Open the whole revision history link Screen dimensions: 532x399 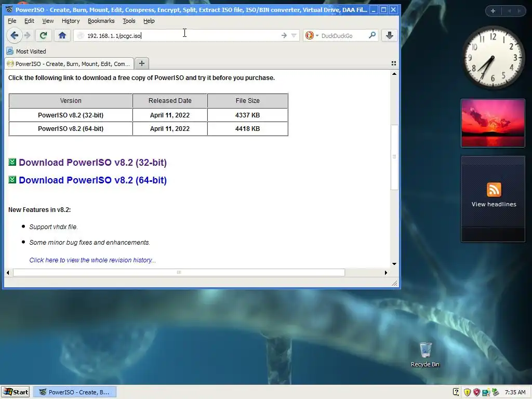click(x=92, y=260)
